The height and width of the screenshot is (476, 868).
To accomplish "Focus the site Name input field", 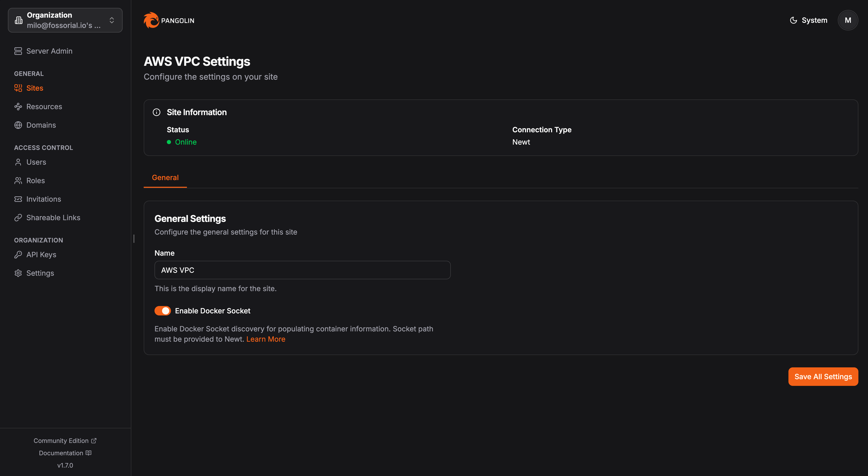I will (x=302, y=270).
